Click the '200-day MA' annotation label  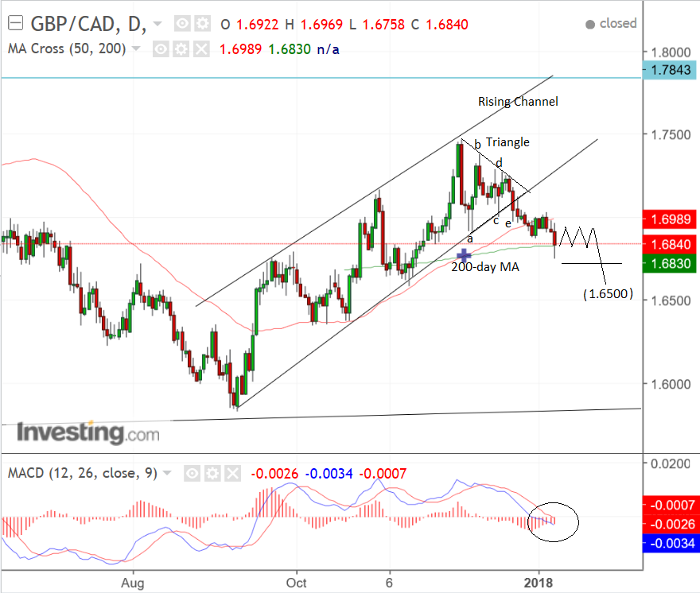point(485,267)
